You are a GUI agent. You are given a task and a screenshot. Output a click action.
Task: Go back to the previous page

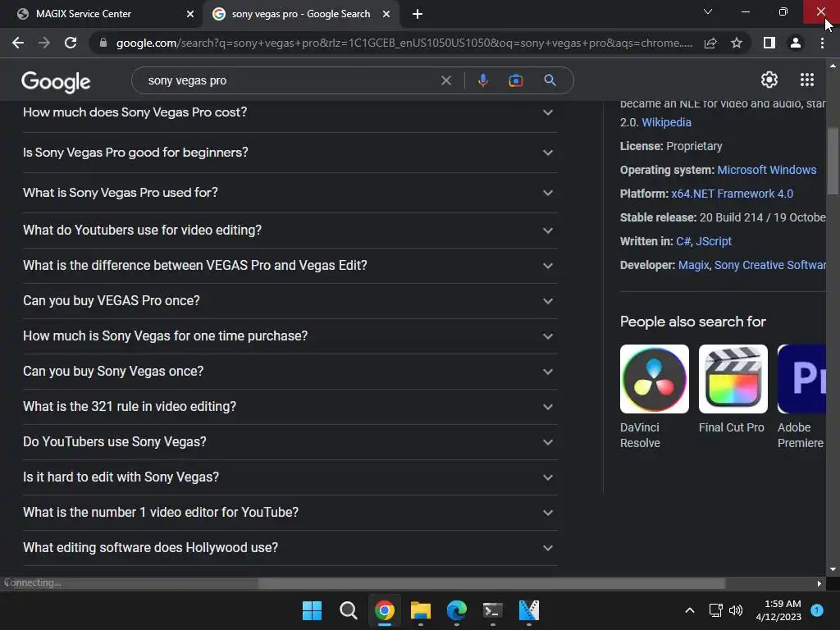point(18,43)
